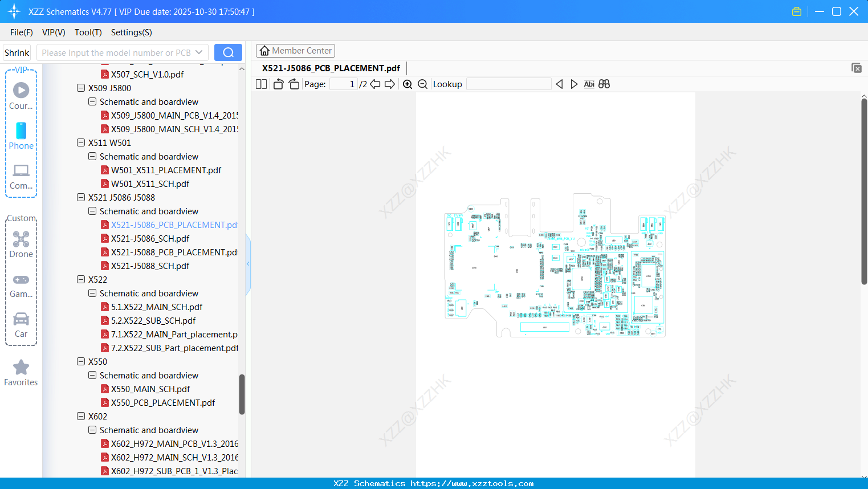Open the Phone schematics category in sidebar

point(21,137)
